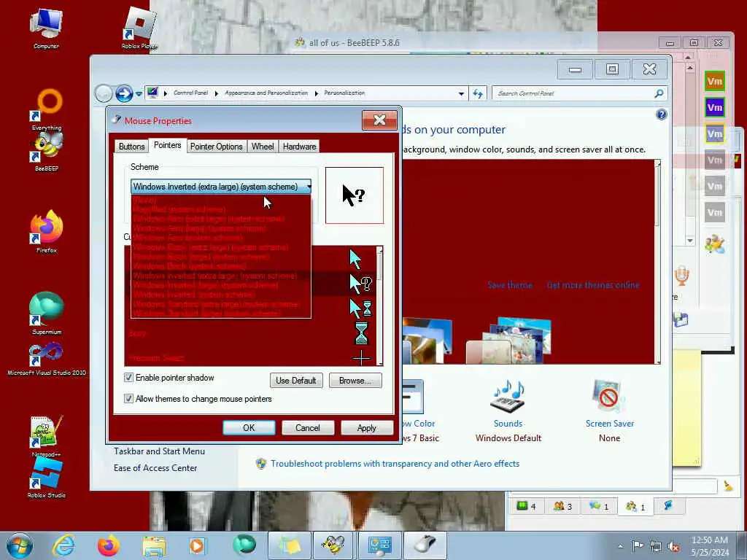Open the Roblox Player desktop shortcut
This screenshot has height=560, width=747.
(x=139, y=28)
